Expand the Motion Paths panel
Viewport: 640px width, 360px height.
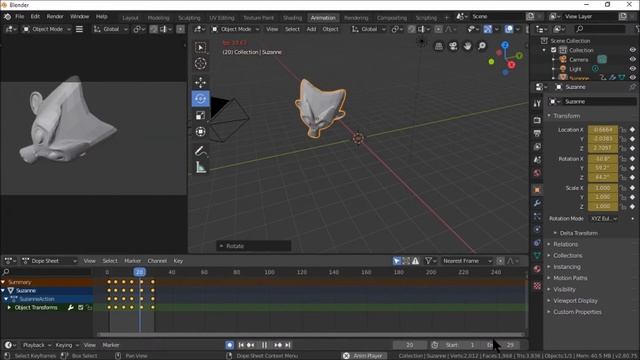click(549, 278)
